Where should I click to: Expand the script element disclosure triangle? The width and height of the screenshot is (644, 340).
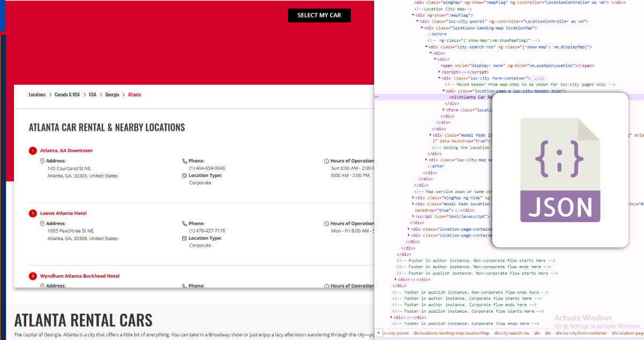pos(439,71)
